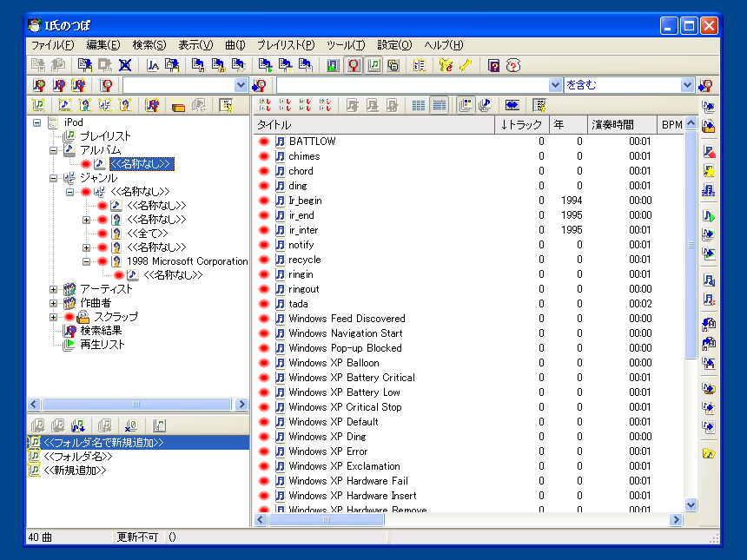Select the プレイリスト tree item
747x560 pixels.
pos(105,136)
